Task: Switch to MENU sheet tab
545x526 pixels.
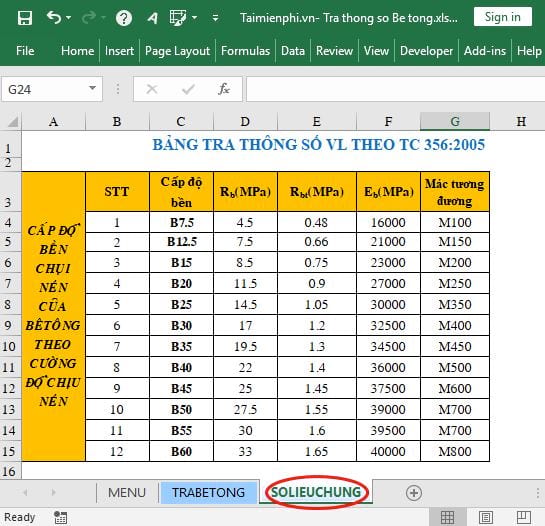Action: click(x=127, y=492)
